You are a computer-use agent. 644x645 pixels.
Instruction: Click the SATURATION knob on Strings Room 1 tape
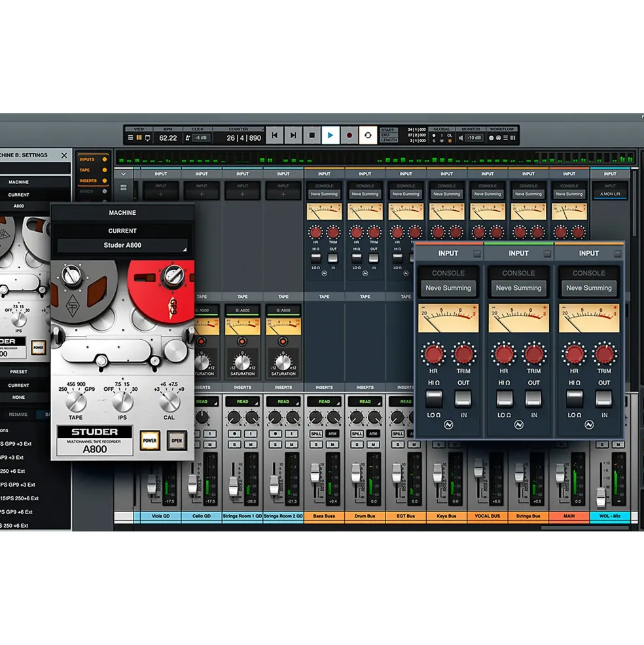[242, 362]
